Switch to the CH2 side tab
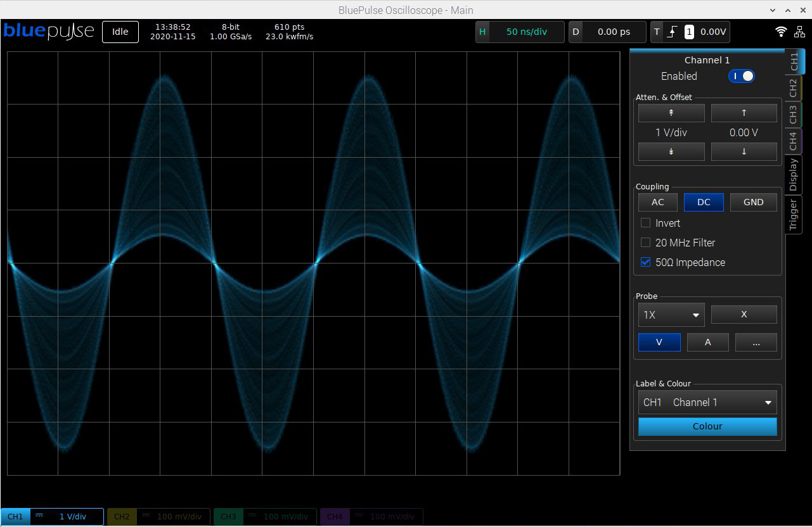This screenshot has height=527, width=812. pyautogui.click(x=794, y=88)
